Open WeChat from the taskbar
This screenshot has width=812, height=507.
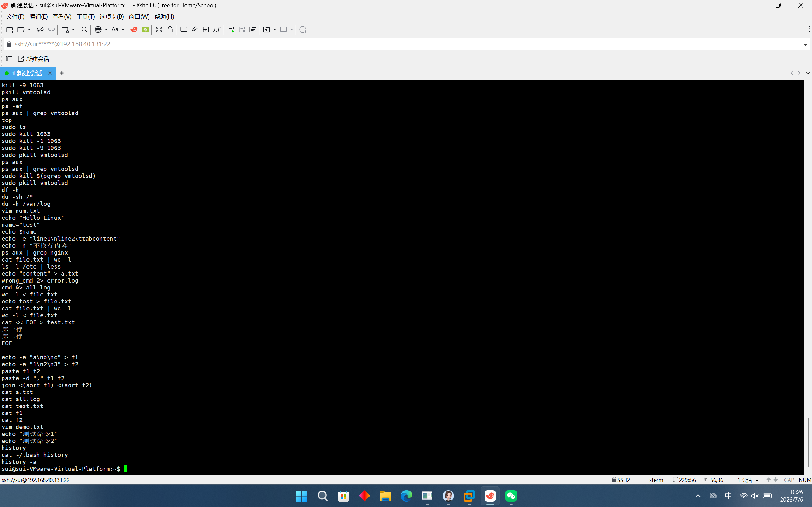(x=511, y=496)
